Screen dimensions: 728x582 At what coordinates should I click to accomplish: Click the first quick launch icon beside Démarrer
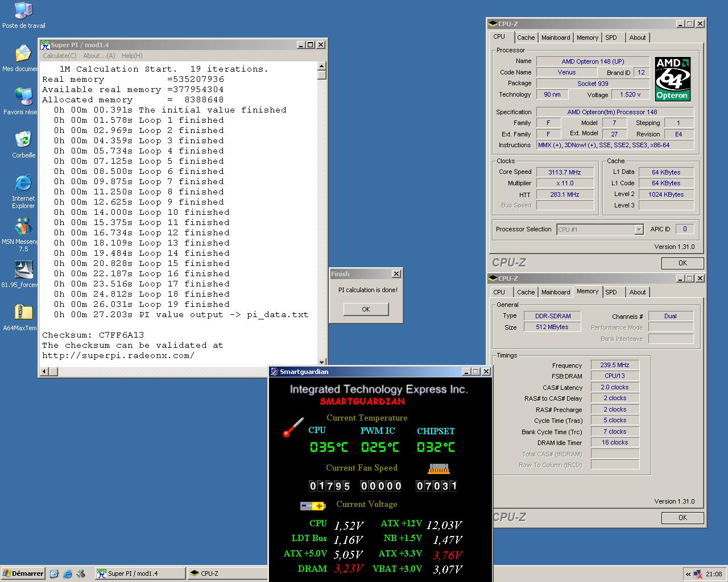(55, 574)
